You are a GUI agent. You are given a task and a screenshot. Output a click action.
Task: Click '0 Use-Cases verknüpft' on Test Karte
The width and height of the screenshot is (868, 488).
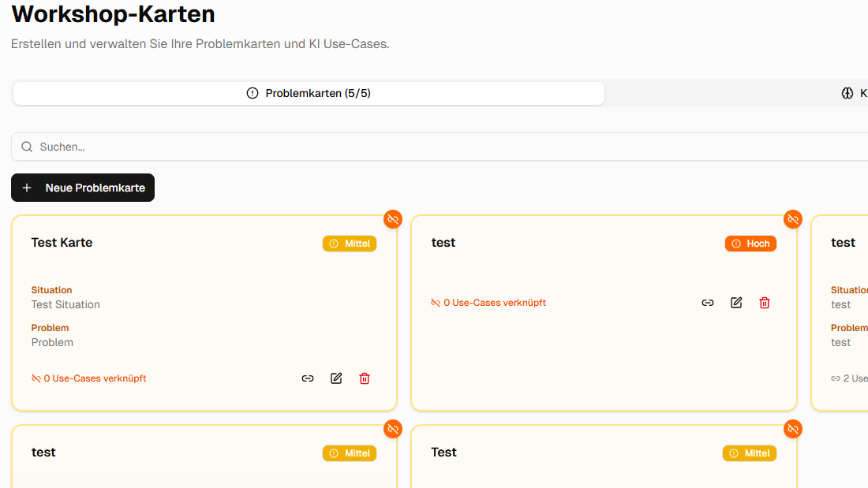pos(95,378)
